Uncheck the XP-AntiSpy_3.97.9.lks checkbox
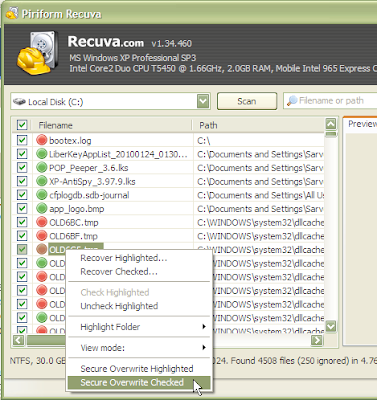The width and height of the screenshot is (377, 400). (x=22, y=181)
